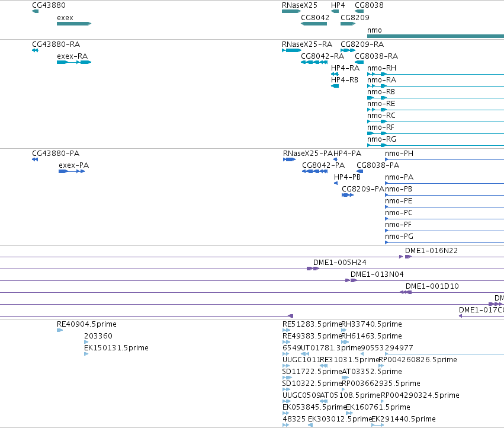Select protein RNaseX25-PA

(x=308, y=154)
